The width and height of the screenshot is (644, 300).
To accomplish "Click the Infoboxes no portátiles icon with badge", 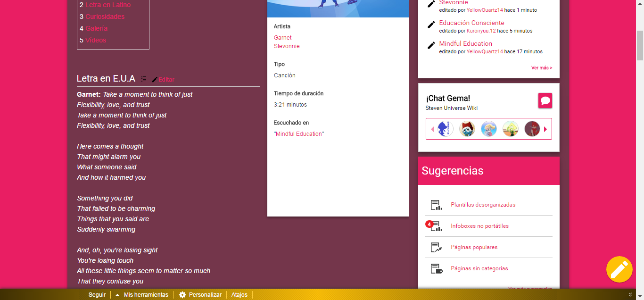I will [434, 226].
